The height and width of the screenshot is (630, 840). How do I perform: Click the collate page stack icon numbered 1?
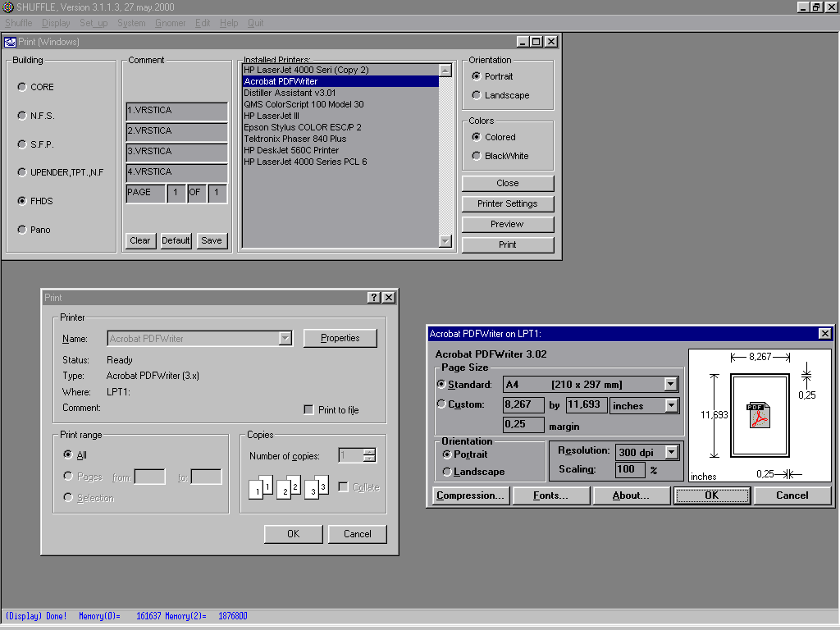tap(261, 487)
